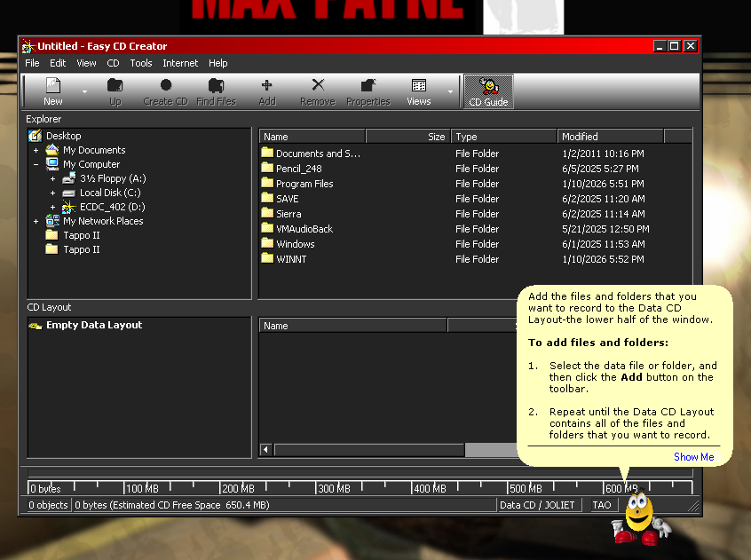Click the Up folder toolbar icon
Viewport: 751px width, 560px height.
(115, 91)
